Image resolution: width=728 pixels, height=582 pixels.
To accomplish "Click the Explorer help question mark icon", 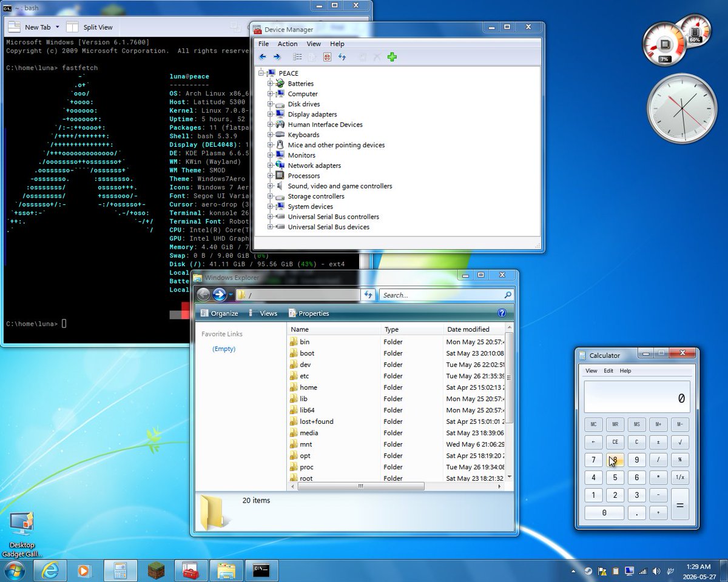I will click(x=502, y=313).
